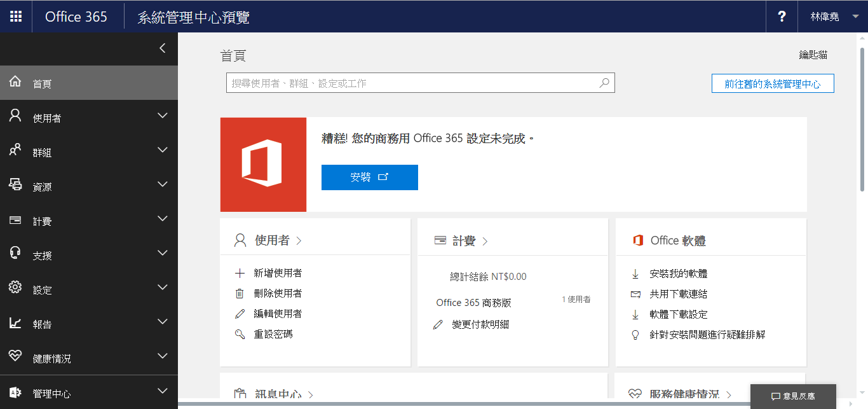Click the 變更付款明細 link
This screenshot has height=409, width=868.
pos(480,324)
